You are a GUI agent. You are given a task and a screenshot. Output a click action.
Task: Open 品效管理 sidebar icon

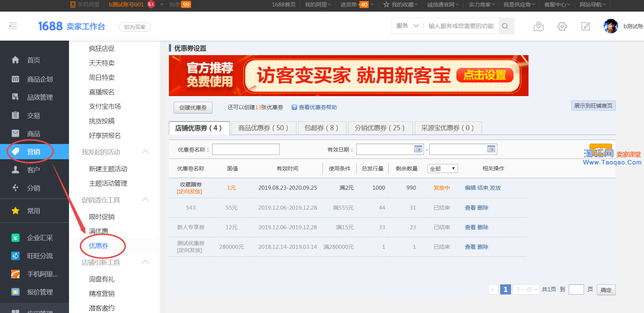(15, 97)
